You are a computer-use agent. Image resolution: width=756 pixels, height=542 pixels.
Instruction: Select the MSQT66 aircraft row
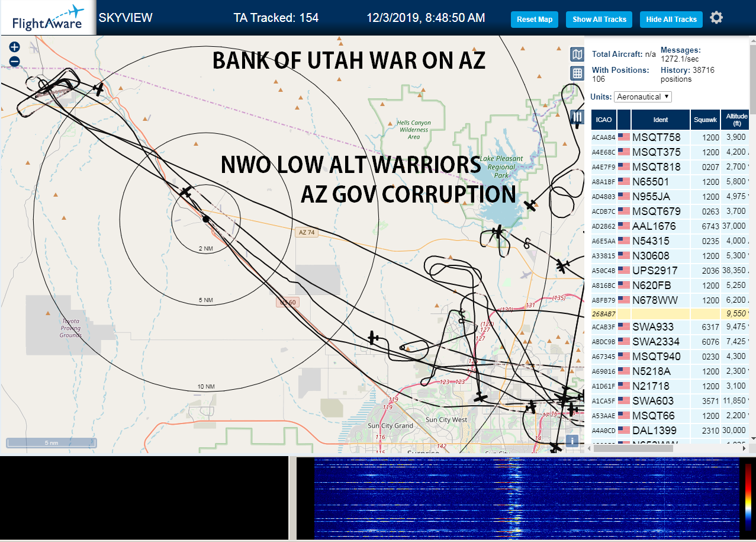[671, 415]
